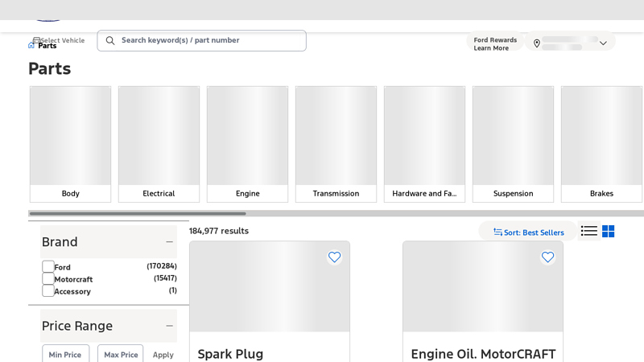The width and height of the screenshot is (644, 362).
Task: Collapse the Brand filter section
Action: tap(169, 242)
